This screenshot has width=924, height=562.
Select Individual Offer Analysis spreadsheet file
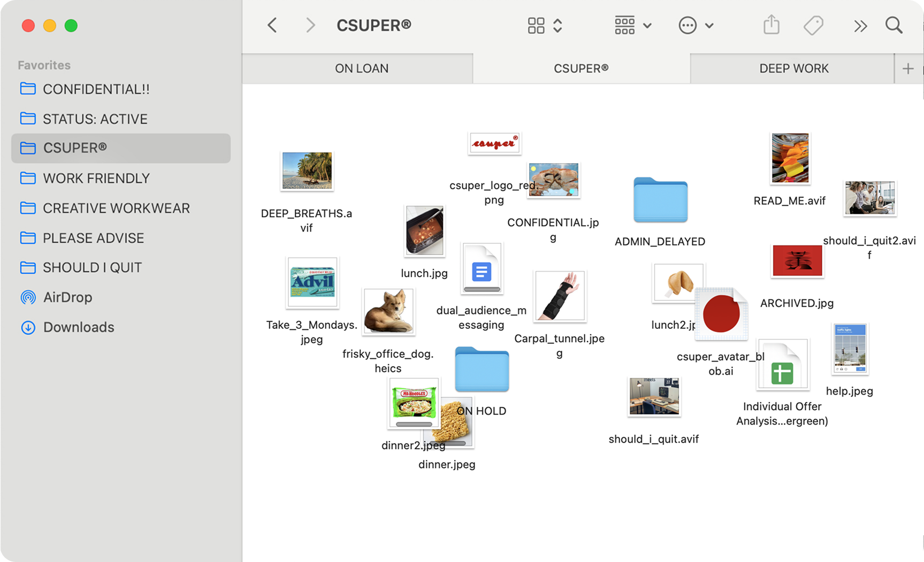point(782,365)
